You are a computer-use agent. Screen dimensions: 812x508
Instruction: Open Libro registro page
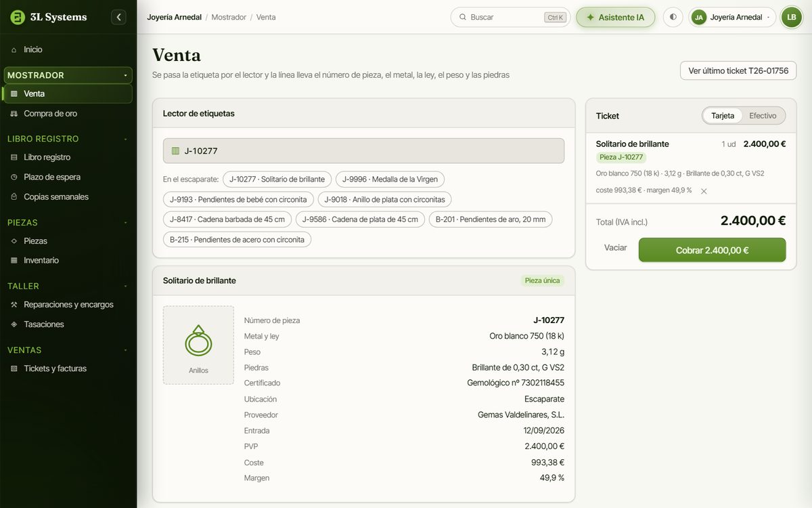[68, 157]
